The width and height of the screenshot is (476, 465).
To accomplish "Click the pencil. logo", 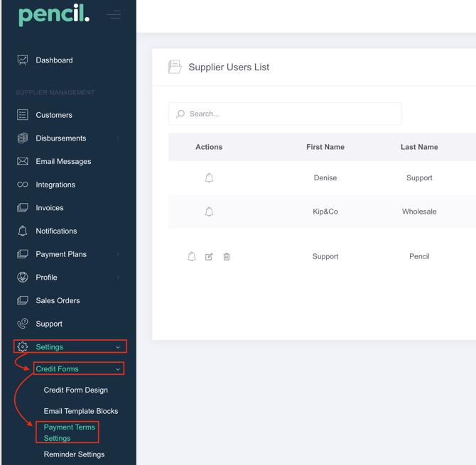I will click(54, 14).
